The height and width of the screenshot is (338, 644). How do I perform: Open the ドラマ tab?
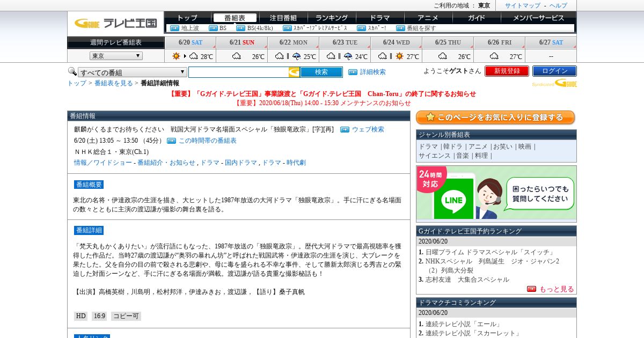point(379,18)
